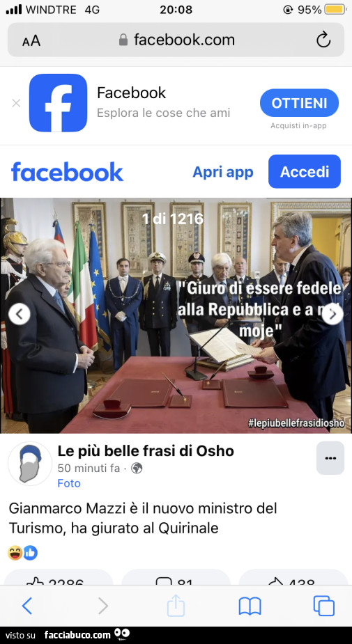This screenshot has height=644, width=352.
Task: Open the Safari tabs overview icon
Action: coord(324,606)
